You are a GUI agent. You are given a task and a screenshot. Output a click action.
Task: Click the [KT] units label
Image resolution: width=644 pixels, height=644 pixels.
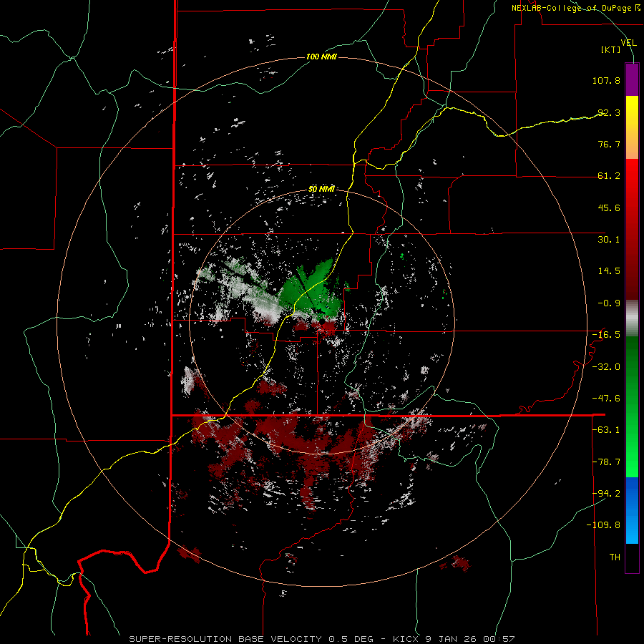(611, 49)
